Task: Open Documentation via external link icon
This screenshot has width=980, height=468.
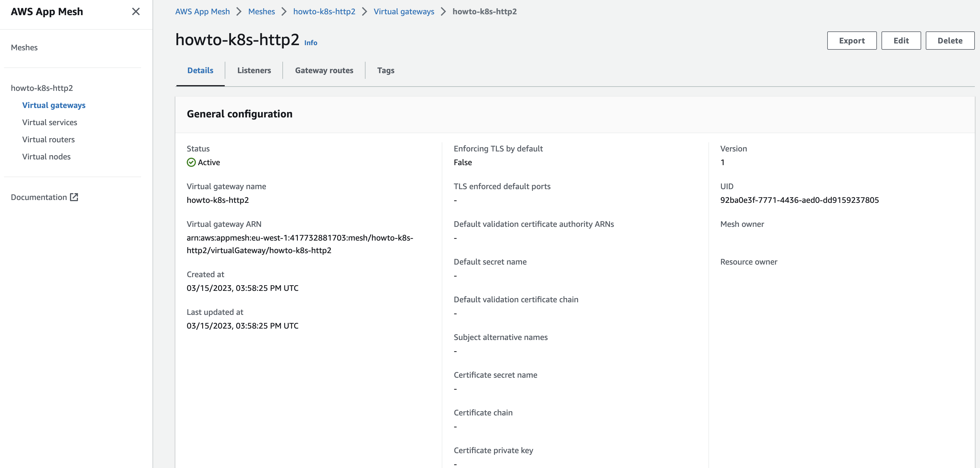Action: pos(74,197)
